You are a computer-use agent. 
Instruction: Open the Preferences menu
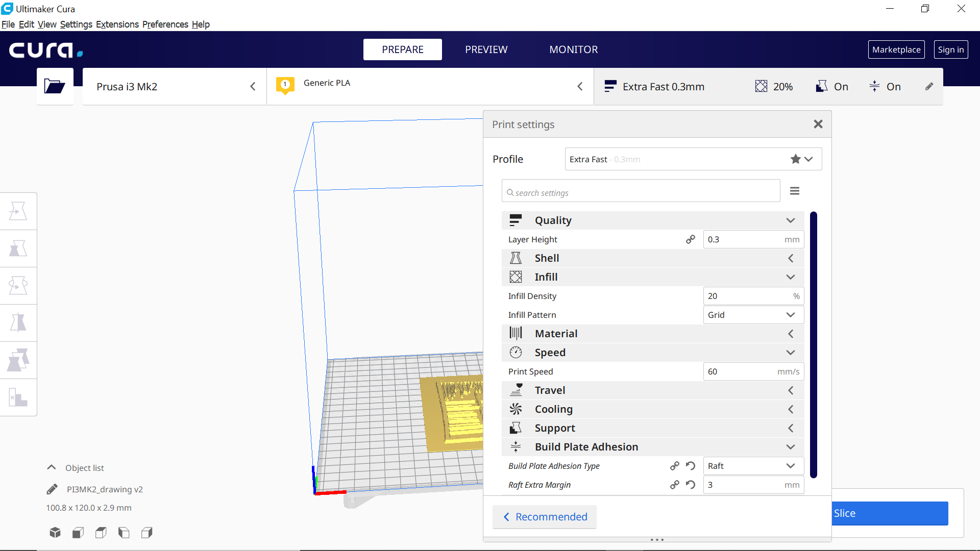pos(165,24)
